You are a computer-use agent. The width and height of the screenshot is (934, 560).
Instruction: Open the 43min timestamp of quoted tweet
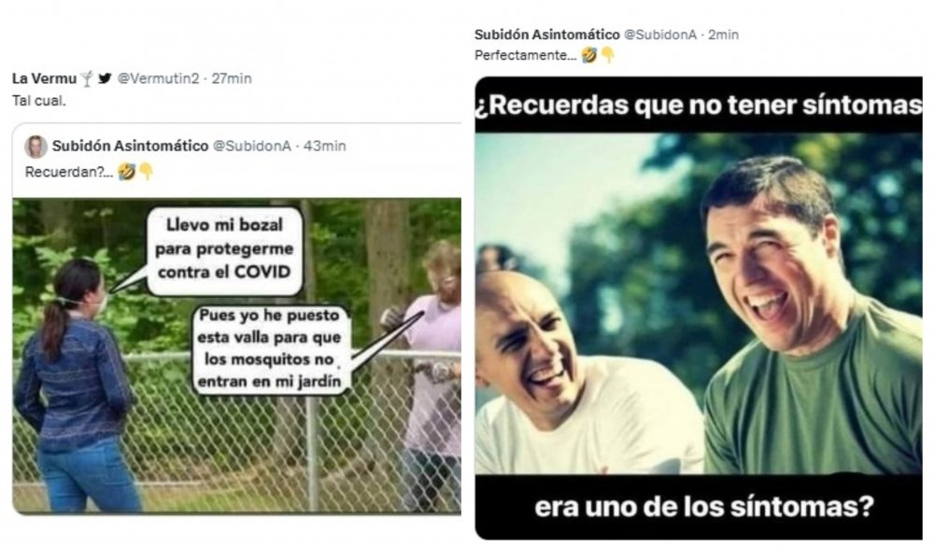click(325, 146)
